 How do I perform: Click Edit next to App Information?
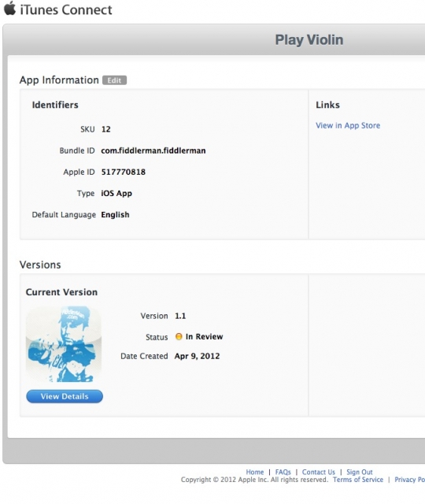[x=114, y=80]
